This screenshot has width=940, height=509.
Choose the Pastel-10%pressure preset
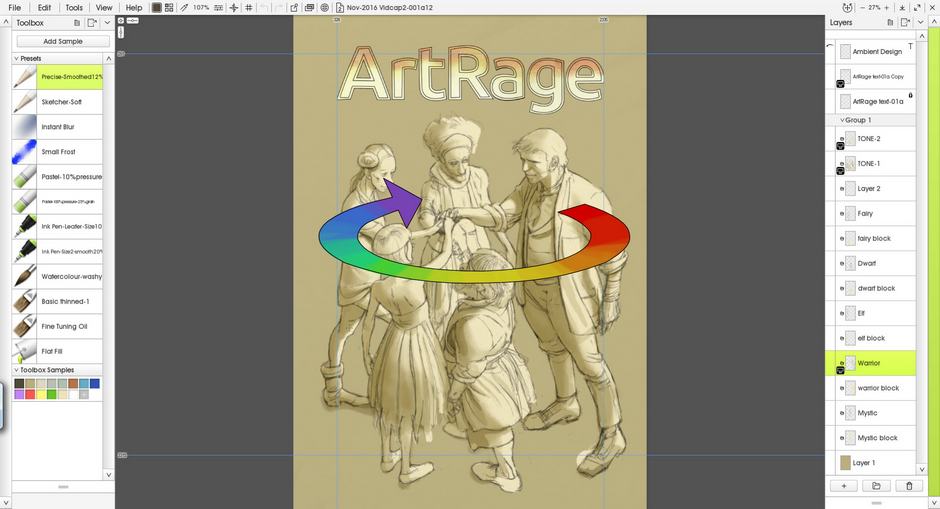[58, 177]
